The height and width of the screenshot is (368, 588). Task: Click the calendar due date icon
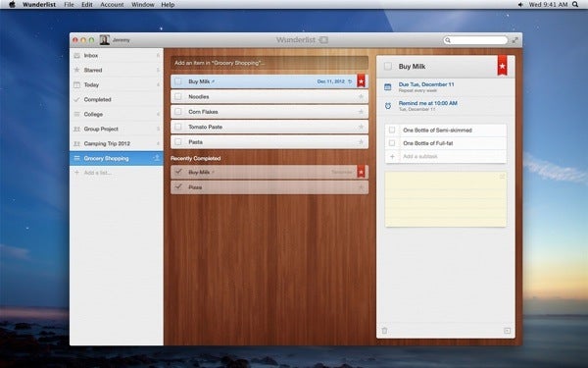388,87
